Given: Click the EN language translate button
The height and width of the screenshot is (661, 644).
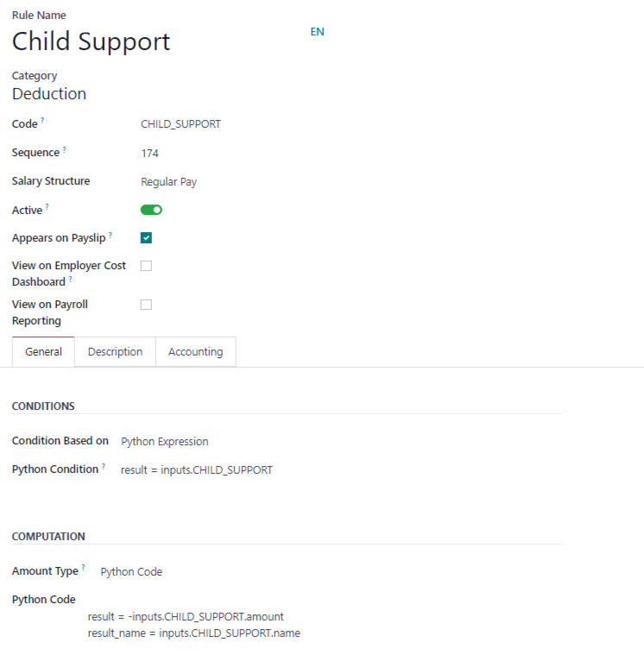Looking at the screenshot, I should (317, 32).
